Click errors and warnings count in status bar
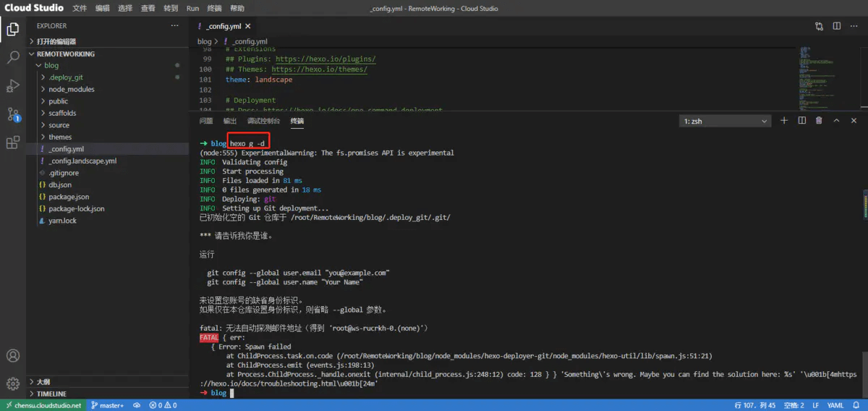 click(164, 405)
